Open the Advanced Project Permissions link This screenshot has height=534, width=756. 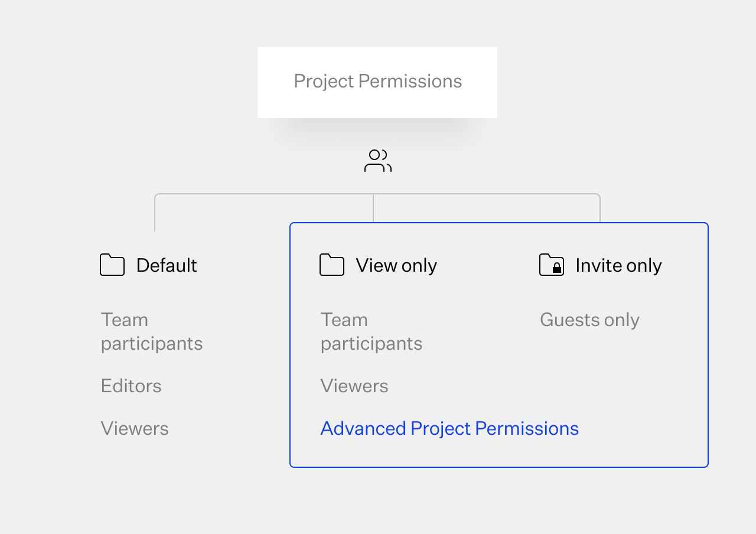(449, 428)
